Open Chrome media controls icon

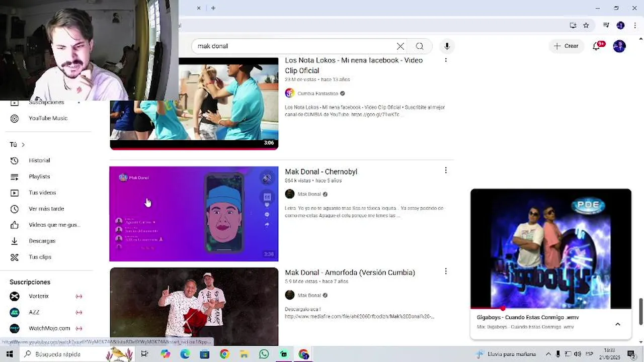coord(606,25)
